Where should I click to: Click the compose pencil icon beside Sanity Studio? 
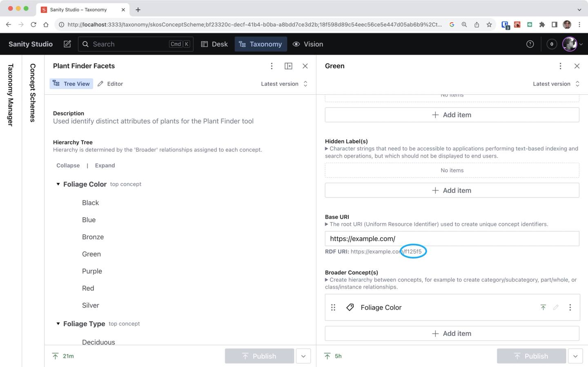coord(67,44)
